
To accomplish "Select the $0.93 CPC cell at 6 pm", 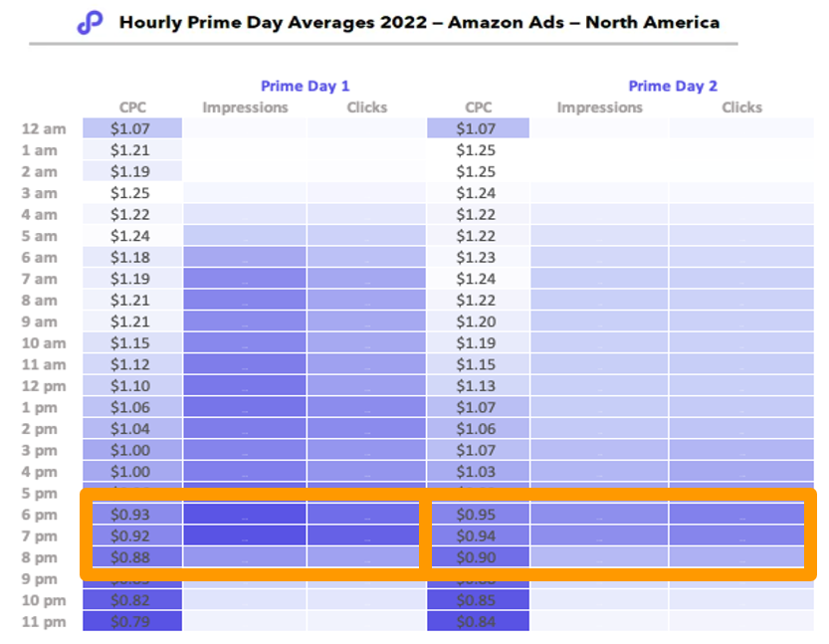I will pyautogui.click(x=132, y=515).
